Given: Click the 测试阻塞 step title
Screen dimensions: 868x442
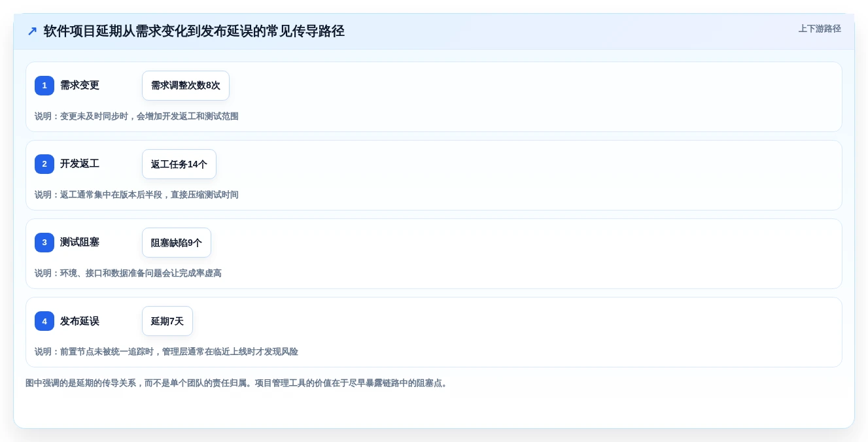Looking at the screenshot, I should click(80, 243).
